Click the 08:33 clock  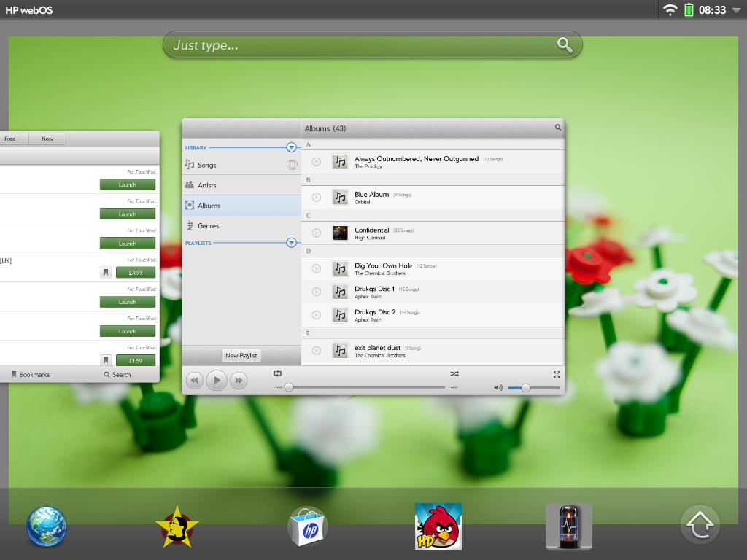712,10
